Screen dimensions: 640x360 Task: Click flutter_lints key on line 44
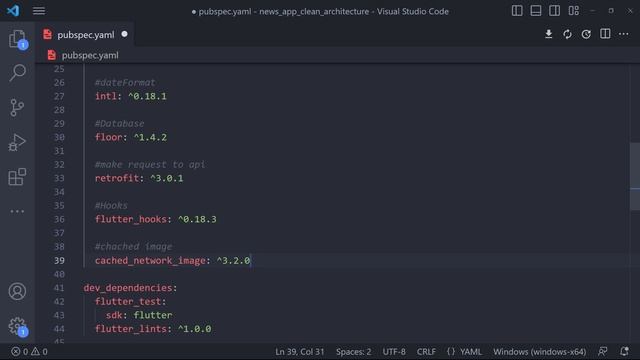131,329
